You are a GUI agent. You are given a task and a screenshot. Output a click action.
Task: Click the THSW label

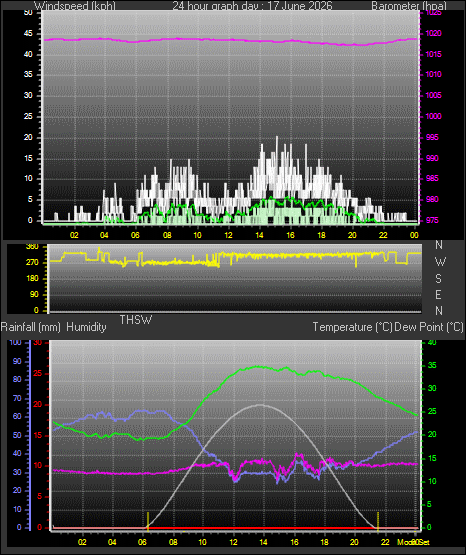[x=136, y=320]
